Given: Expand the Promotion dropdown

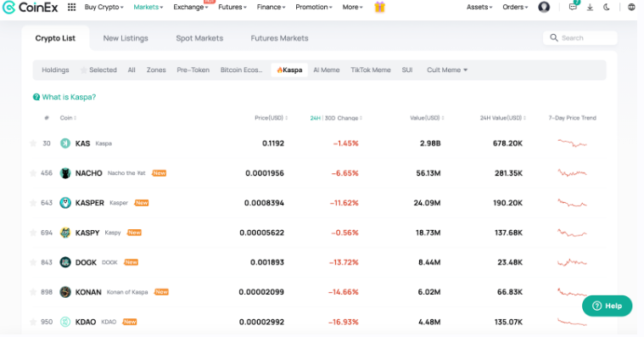Looking at the screenshot, I should click(314, 7).
